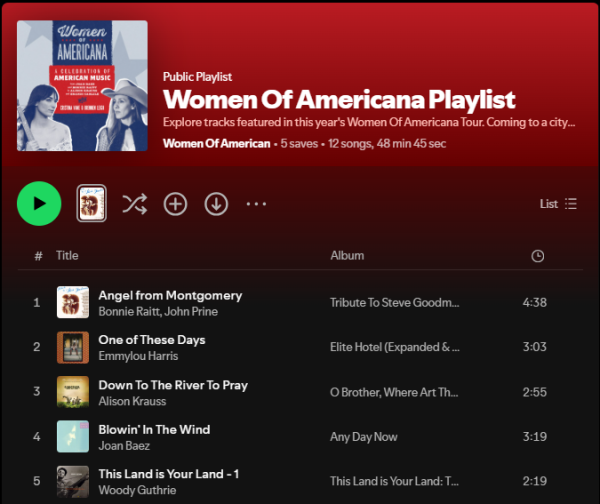Sort tracks by the Album column header
This screenshot has width=600, height=504.
pos(347,256)
